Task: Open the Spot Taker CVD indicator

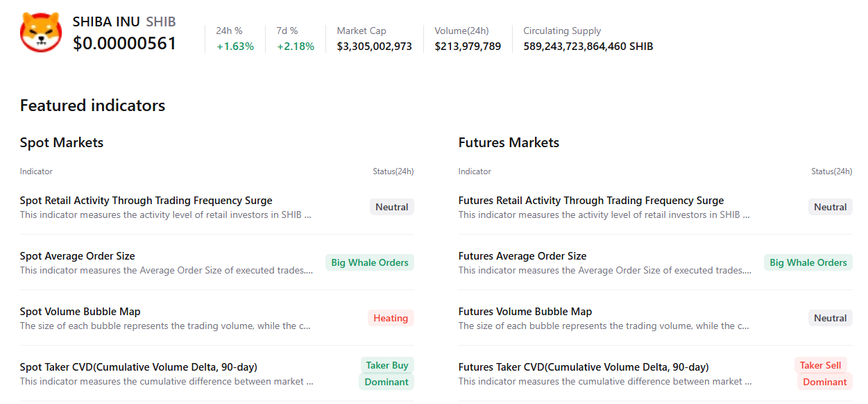Action: tap(139, 367)
